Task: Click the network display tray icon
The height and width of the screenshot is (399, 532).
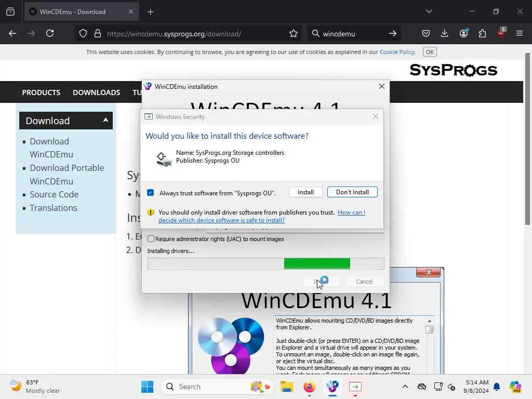Action: click(x=438, y=387)
